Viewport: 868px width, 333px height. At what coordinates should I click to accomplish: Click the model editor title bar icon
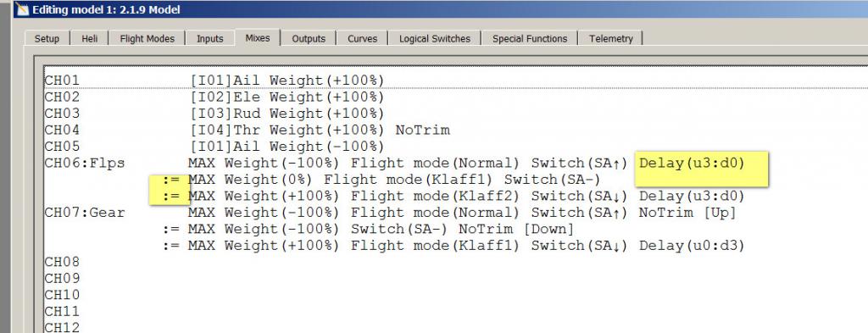pos(22,9)
